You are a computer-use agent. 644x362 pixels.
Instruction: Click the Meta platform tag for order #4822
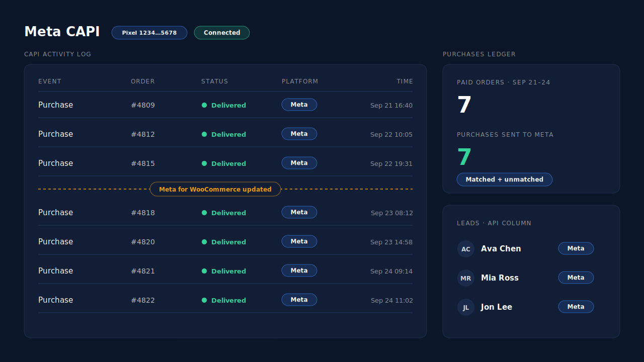click(299, 300)
